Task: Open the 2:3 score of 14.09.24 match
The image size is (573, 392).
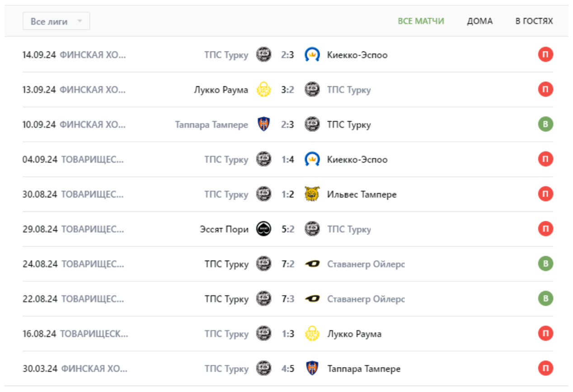Action: 287,55
